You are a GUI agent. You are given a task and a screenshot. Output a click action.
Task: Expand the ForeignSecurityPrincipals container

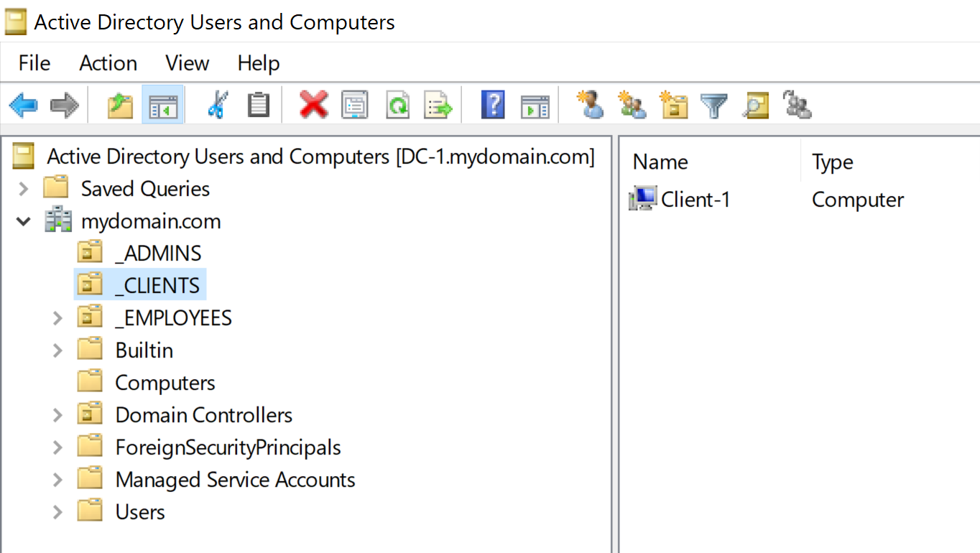click(x=58, y=447)
